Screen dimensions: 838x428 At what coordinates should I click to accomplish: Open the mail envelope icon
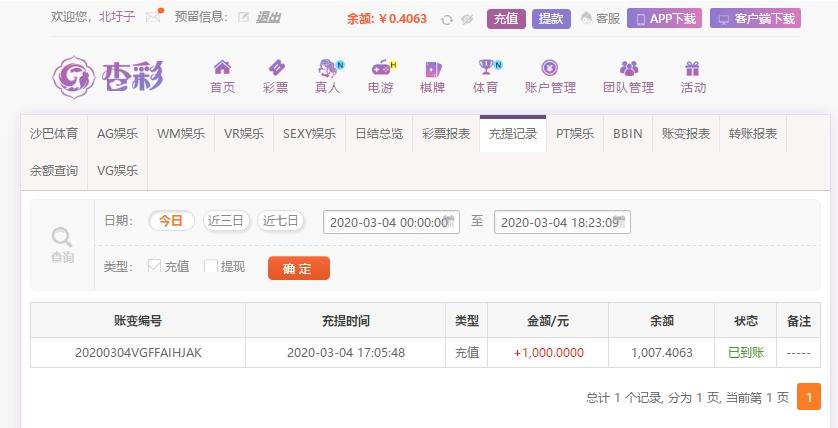(153, 17)
